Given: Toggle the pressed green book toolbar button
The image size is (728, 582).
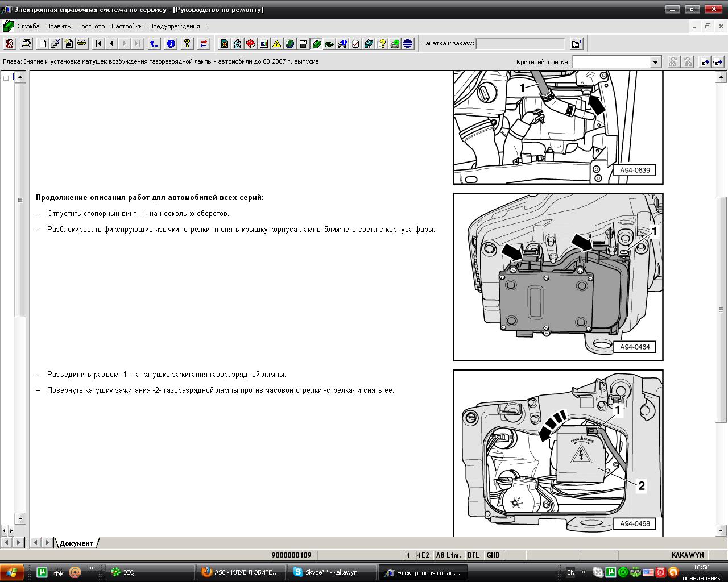Looking at the screenshot, I should coord(317,44).
